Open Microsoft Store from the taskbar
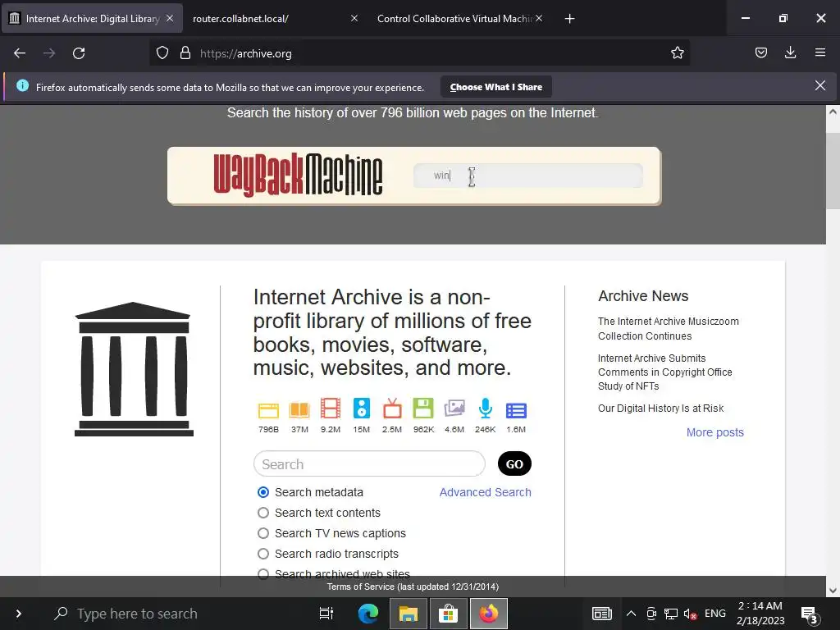Screen dimensions: 840x630 click(x=449, y=614)
